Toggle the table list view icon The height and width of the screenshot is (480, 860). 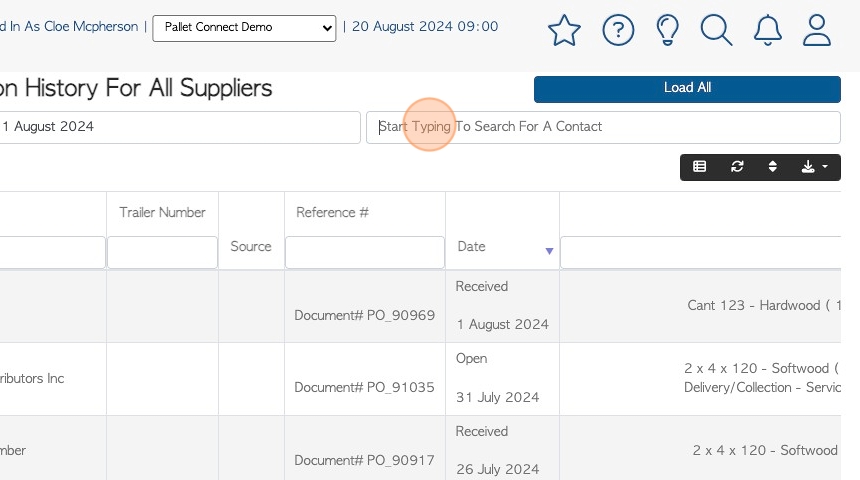click(699, 167)
